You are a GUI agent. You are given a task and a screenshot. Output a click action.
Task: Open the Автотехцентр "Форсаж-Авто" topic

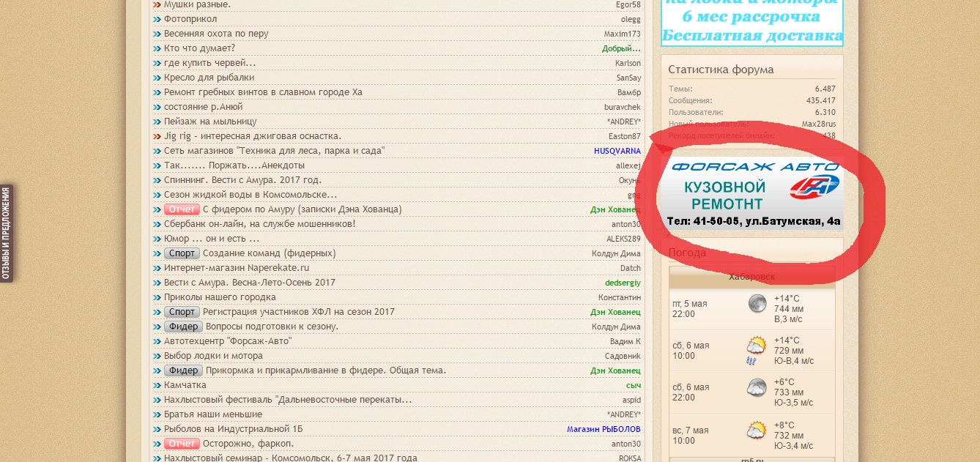coord(228,341)
